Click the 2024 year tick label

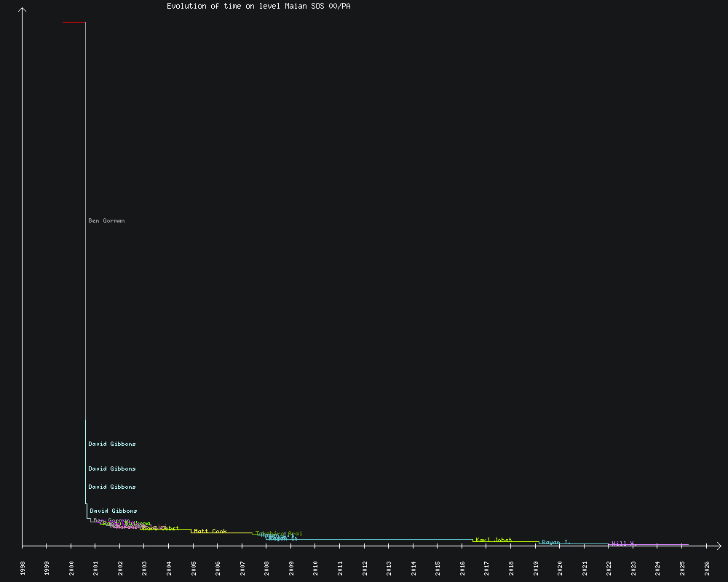point(657,568)
